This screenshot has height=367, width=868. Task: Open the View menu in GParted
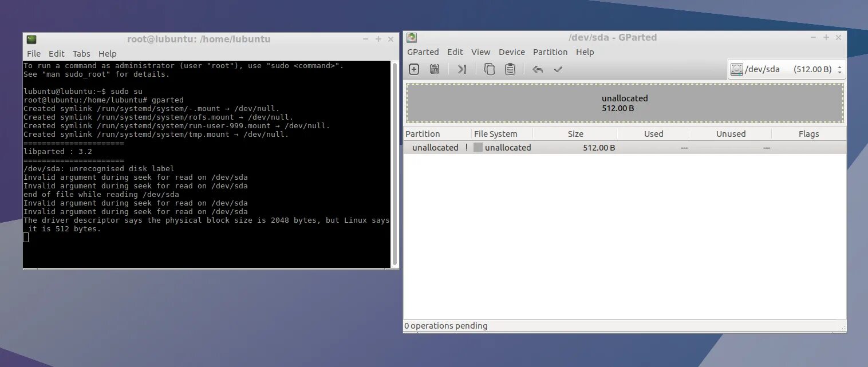[x=480, y=52]
